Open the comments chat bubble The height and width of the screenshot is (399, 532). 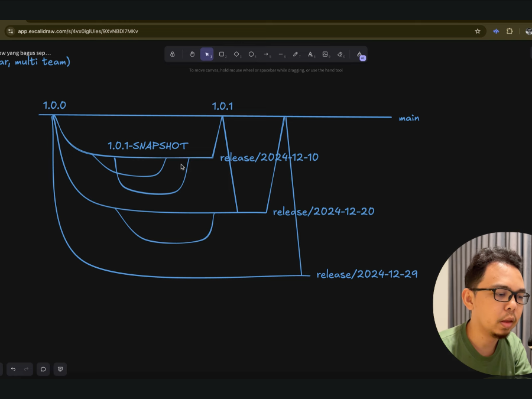click(43, 369)
